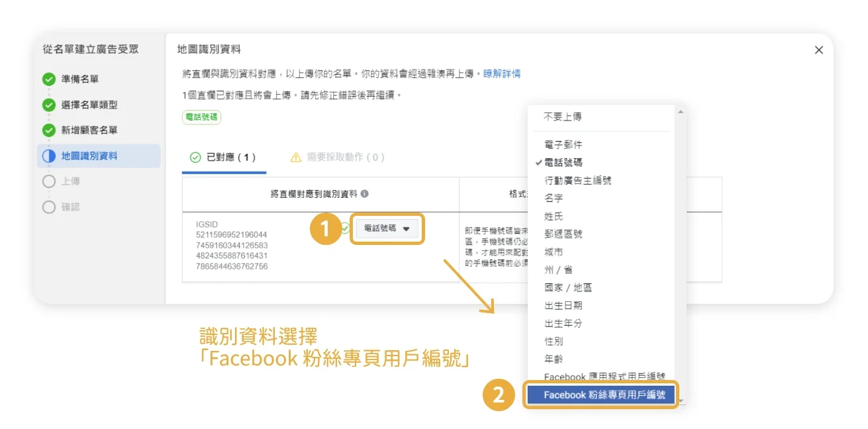The height and width of the screenshot is (429, 868).
Task: Open the 電話號碼 identifier dropdown
Action: 387,228
